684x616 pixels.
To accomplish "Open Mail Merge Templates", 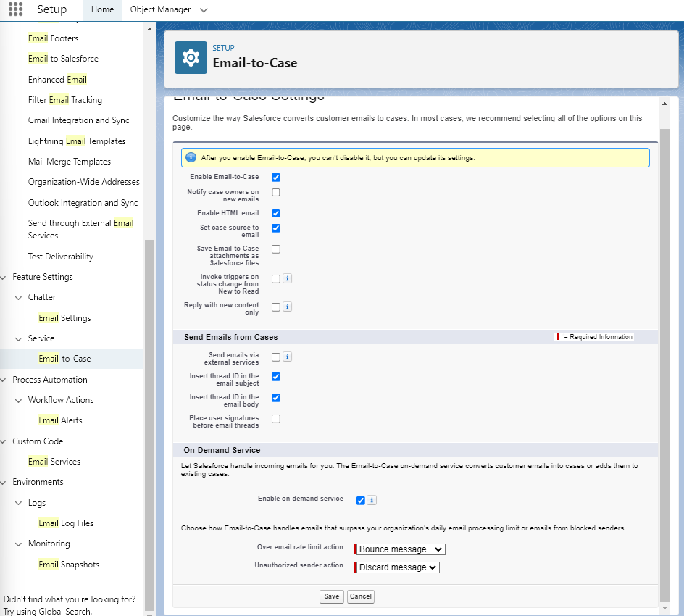I will (70, 162).
